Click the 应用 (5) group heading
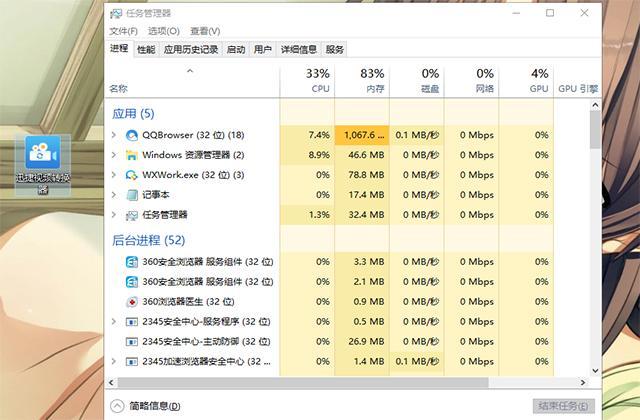The width and height of the screenshot is (640, 420). click(133, 114)
